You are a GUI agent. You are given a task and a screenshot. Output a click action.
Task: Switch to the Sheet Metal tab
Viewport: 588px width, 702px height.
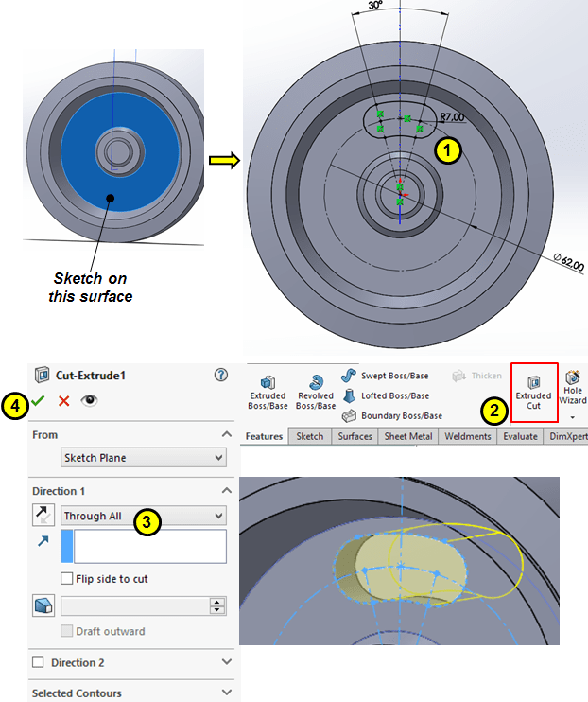coord(406,436)
